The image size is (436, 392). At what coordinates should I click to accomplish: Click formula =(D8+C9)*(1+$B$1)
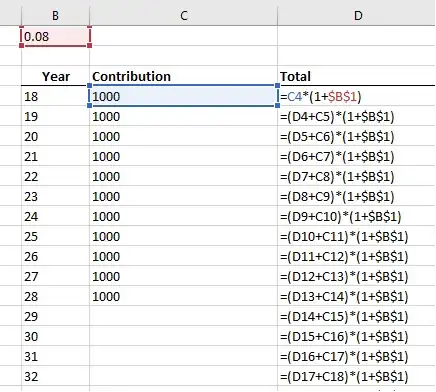[x=357, y=196]
